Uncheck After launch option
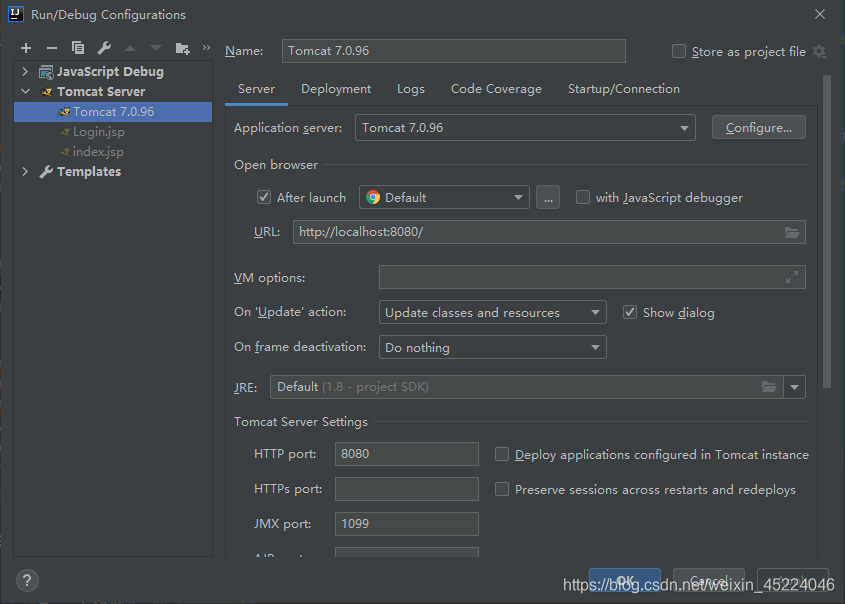This screenshot has width=845, height=604. tap(264, 198)
